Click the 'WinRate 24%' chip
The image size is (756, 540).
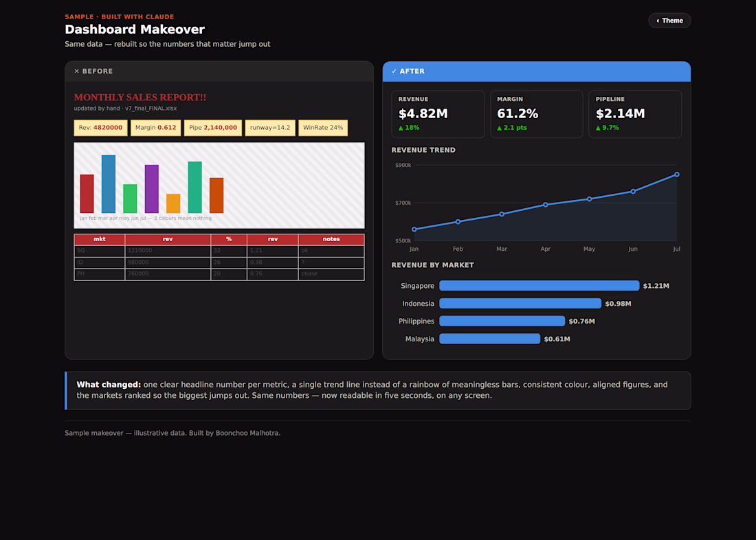[323, 128]
